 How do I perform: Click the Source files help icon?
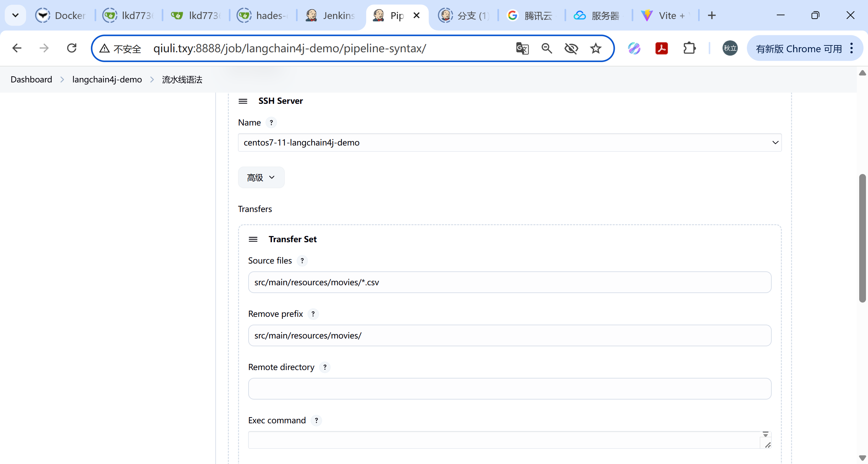[302, 261]
